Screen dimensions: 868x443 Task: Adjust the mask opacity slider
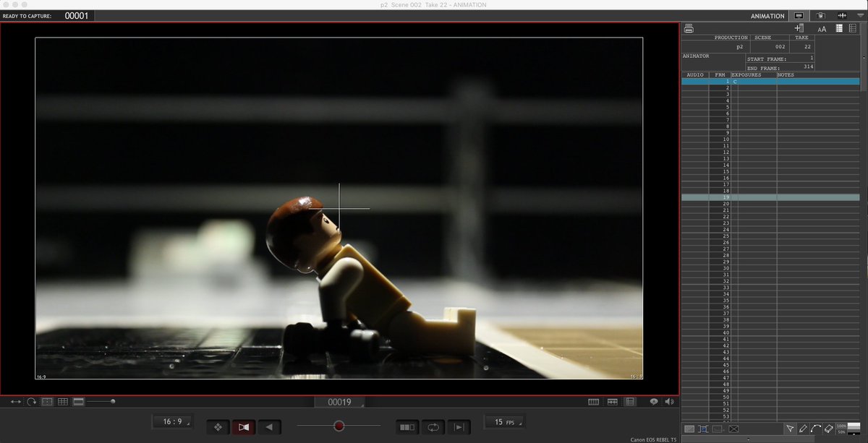pos(112,401)
